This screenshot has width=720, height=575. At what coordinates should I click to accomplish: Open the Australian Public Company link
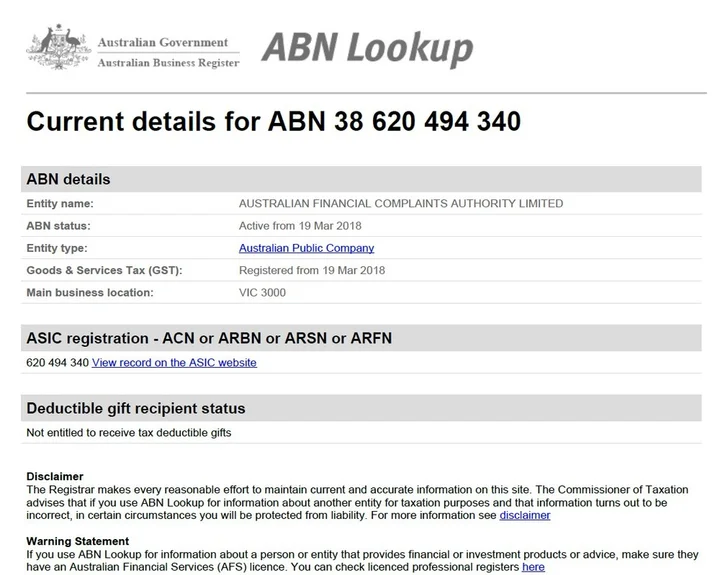(x=306, y=248)
